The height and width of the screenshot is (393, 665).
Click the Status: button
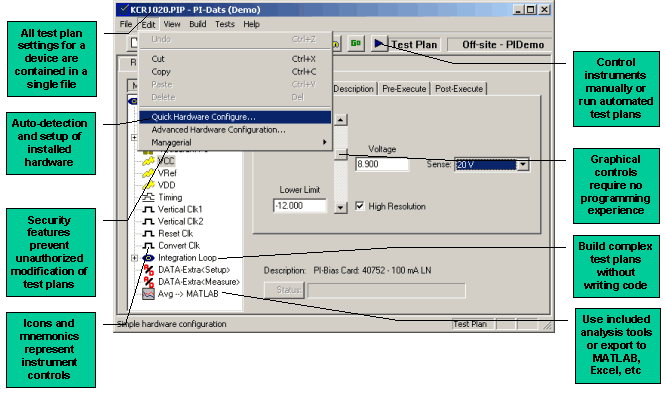tap(284, 290)
